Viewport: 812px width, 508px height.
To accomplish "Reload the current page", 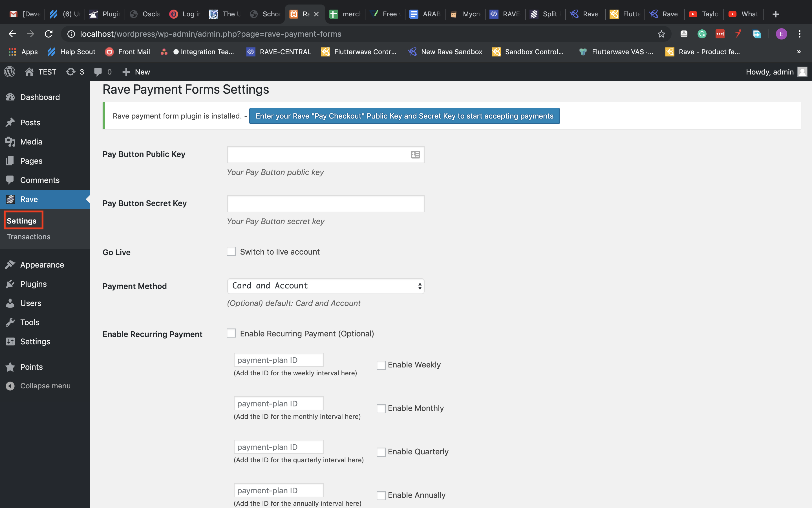I will (x=49, y=34).
